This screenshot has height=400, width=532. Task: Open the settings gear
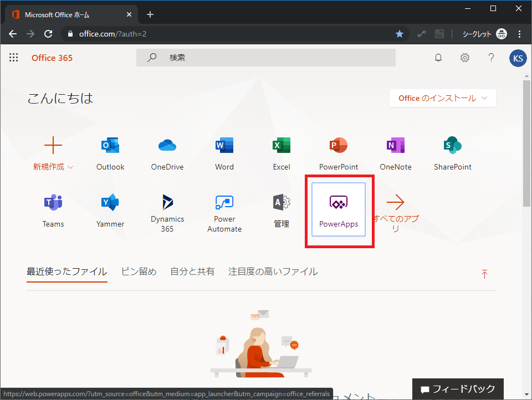point(465,58)
